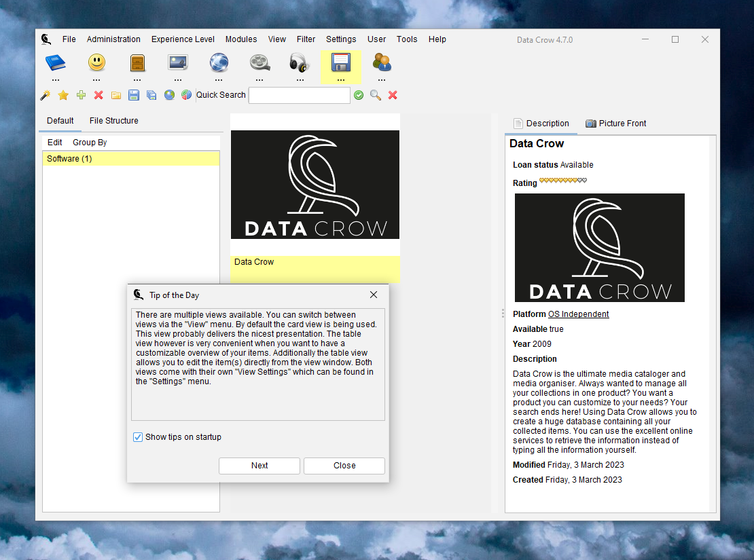Click the splitter handle left of description panel
The image size is (754, 560).
503,314
